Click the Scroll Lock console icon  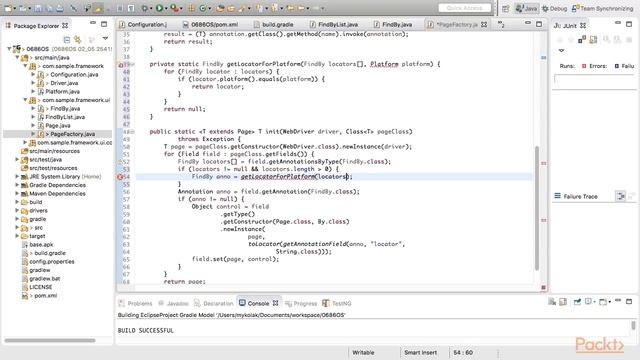[x=563, y=302]
